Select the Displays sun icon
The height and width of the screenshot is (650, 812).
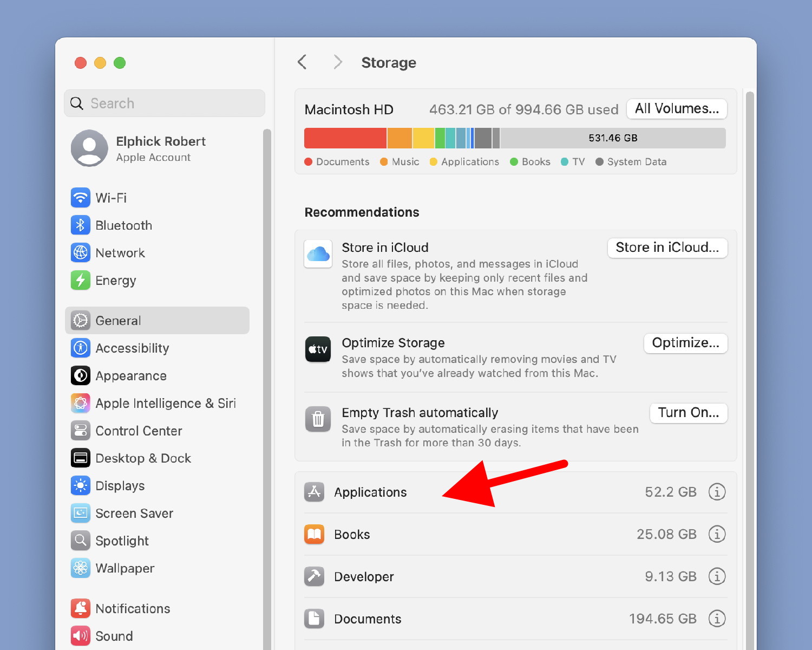(81, 486)
